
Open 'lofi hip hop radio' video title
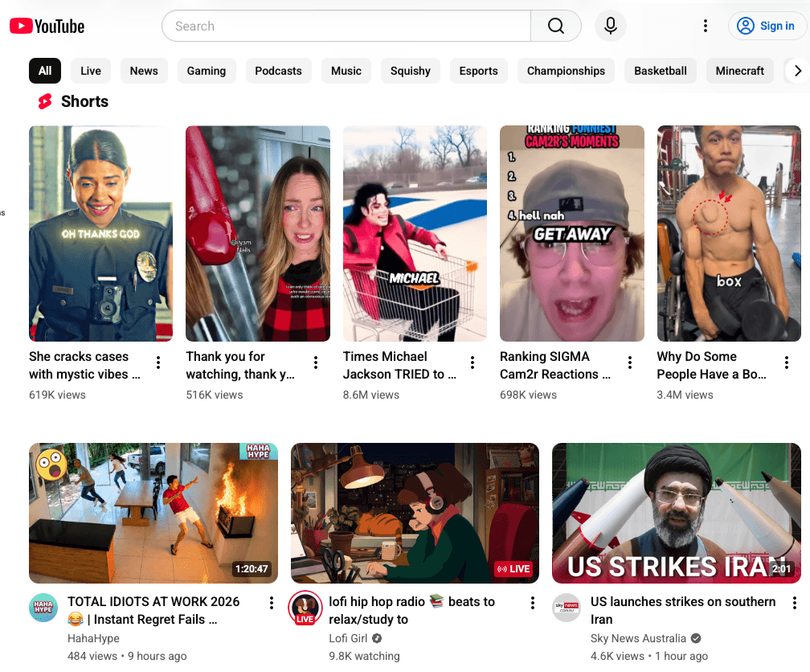(x=412, y=610)
